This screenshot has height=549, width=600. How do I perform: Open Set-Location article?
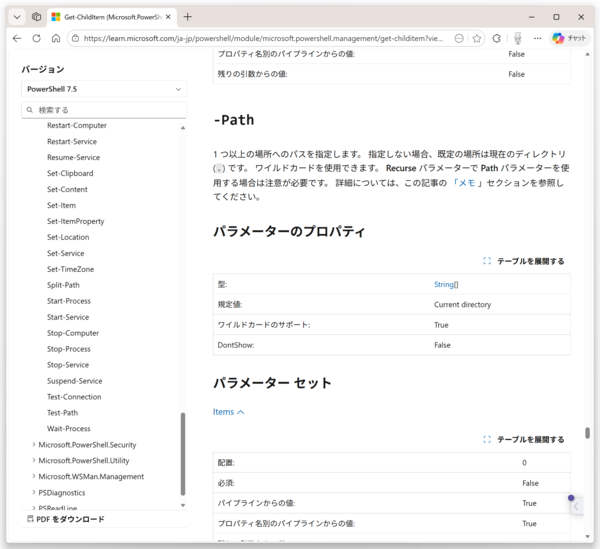click(68, 237)
